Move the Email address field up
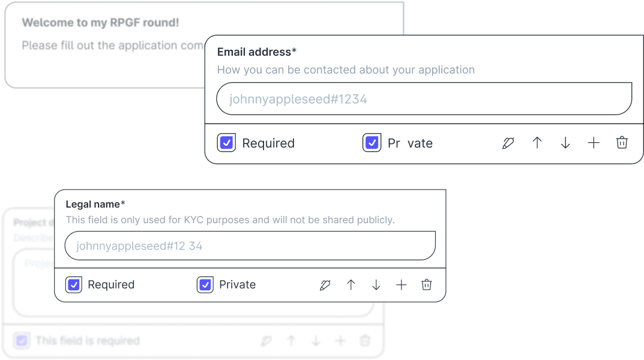The height and width of the screenshot is (360, 644). 537,143
